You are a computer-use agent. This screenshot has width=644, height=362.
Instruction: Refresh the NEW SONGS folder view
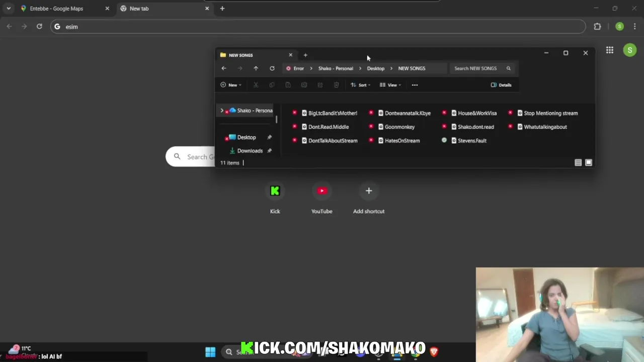pos(272,68)
